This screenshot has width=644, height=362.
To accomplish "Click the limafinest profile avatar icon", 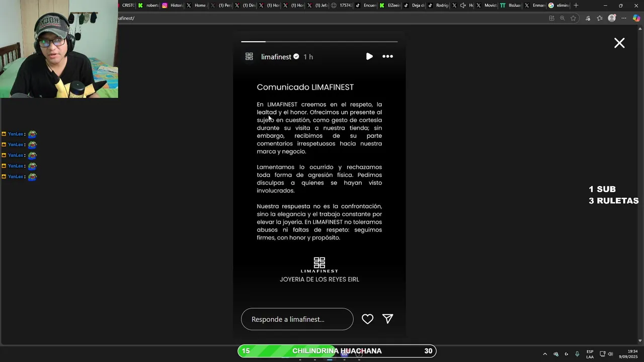I will pyautogui.click(x=249, y=56).
